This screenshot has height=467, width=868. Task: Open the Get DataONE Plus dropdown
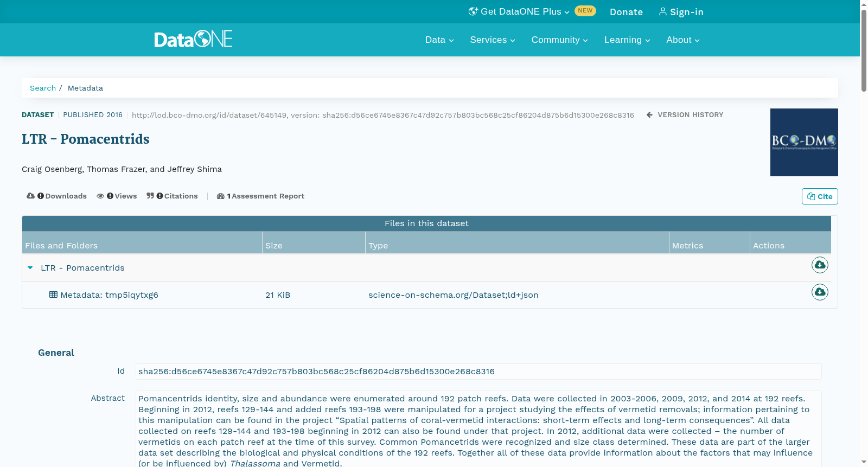(519, 11)
